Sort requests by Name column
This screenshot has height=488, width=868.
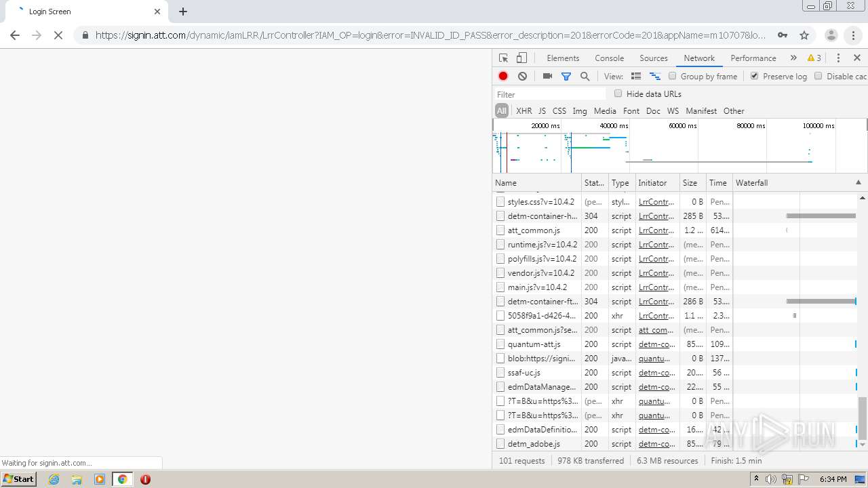537,183
